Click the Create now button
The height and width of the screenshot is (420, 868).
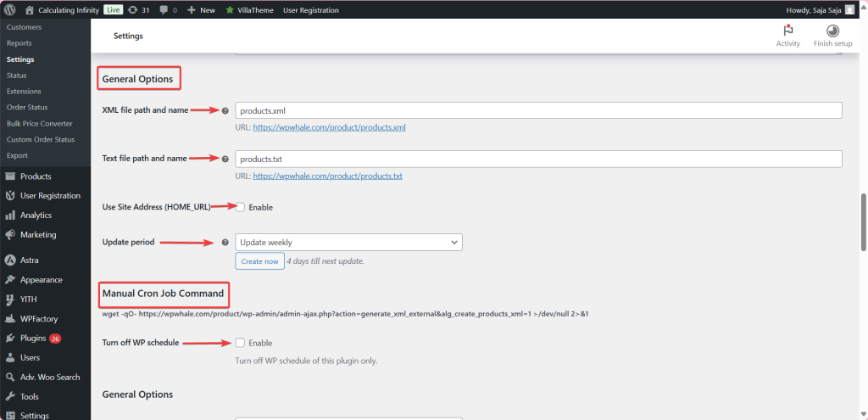pos(259,261)
